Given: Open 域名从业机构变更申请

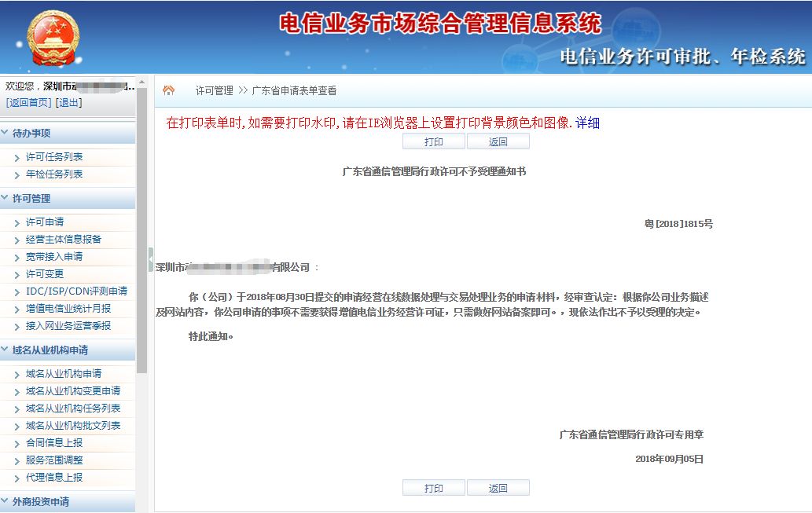Looking at the screenshot, I should point(73,390).
